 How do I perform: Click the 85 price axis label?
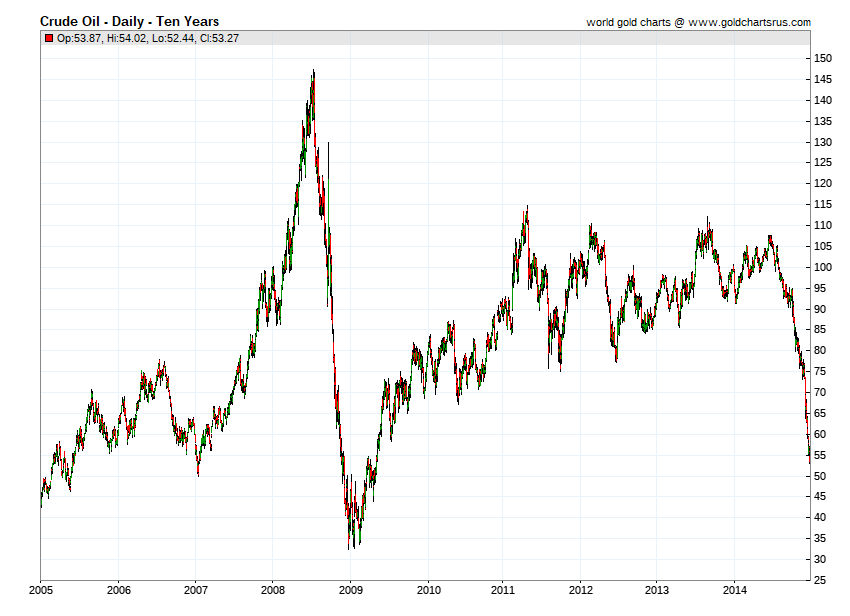coord(820,330)
